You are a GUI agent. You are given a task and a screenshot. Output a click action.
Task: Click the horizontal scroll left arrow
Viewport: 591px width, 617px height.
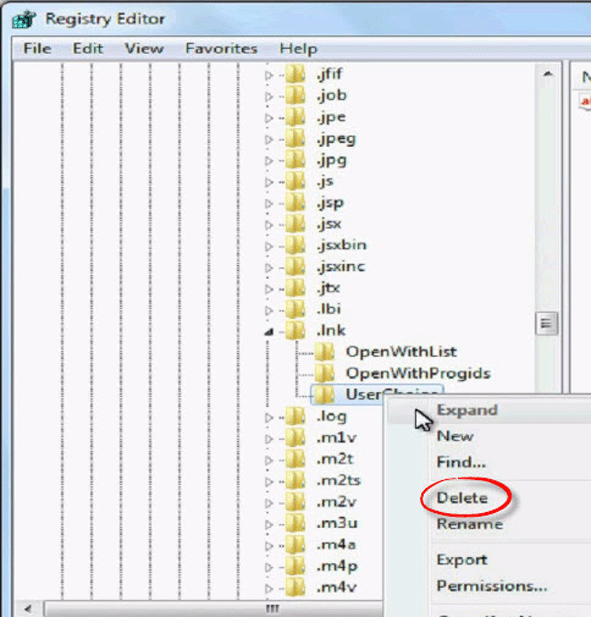[x=28, y=609]
